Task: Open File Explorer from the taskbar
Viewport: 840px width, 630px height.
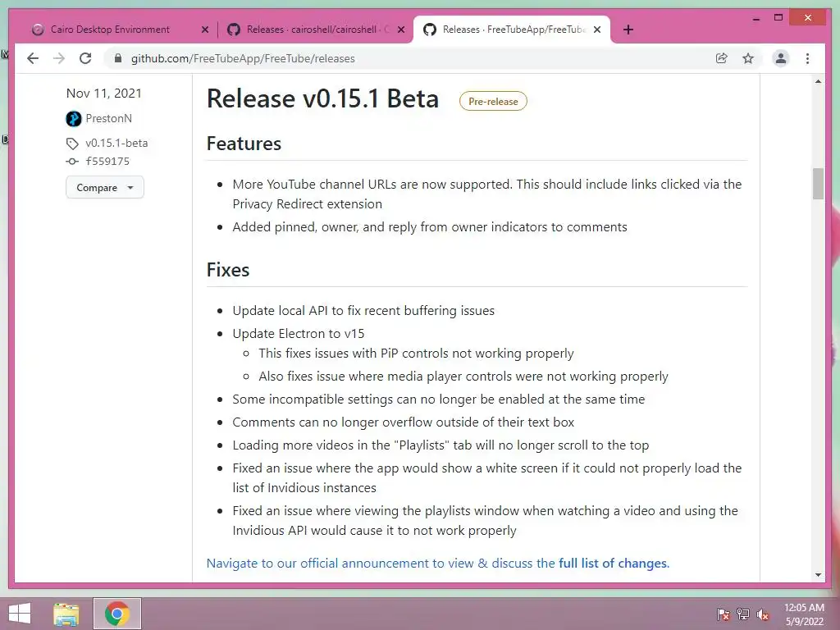Action: coord(66,614)
